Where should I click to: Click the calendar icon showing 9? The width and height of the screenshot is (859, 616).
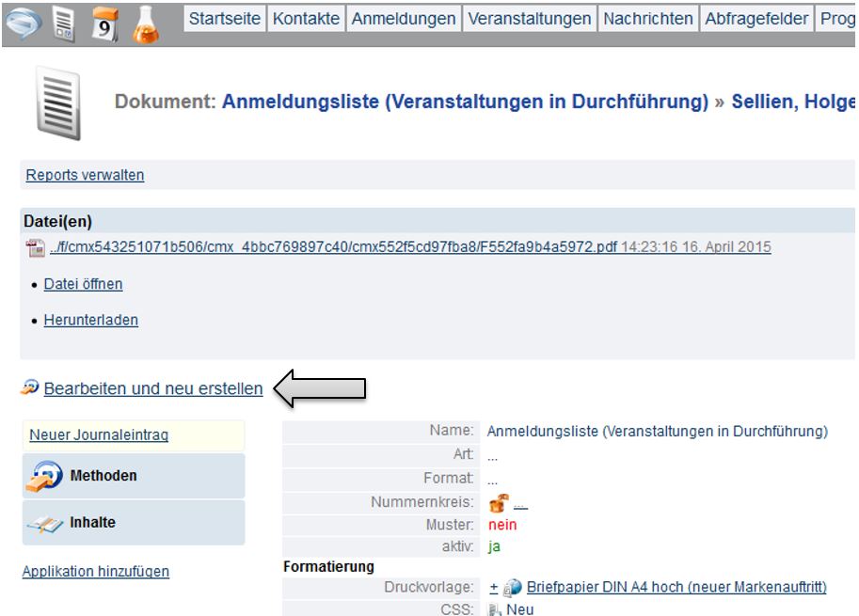pyautogui.click(x=104, y=23)
